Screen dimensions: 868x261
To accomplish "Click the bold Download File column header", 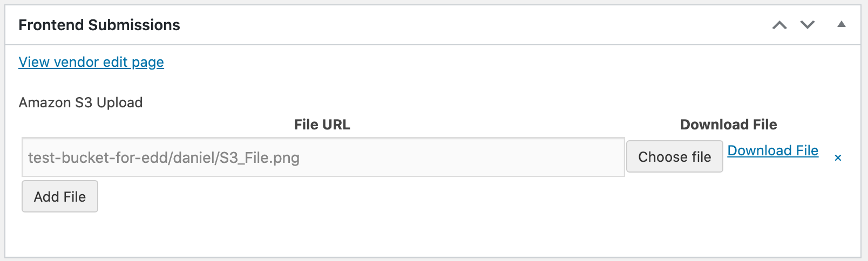I will (728, 125).
